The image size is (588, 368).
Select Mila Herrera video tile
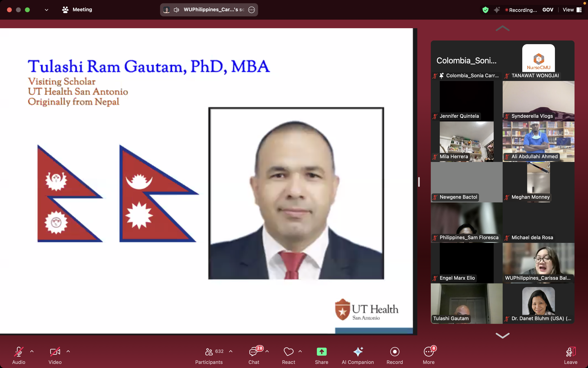(x=467, y=141)
